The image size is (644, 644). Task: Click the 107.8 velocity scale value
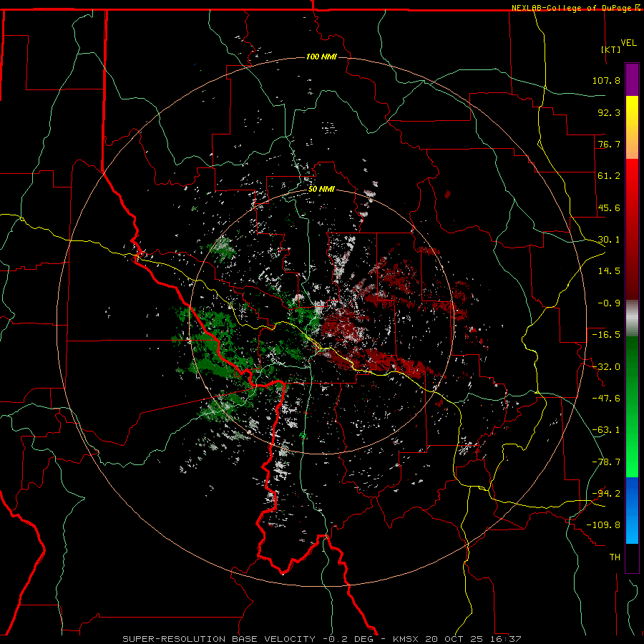pos(606,80)
